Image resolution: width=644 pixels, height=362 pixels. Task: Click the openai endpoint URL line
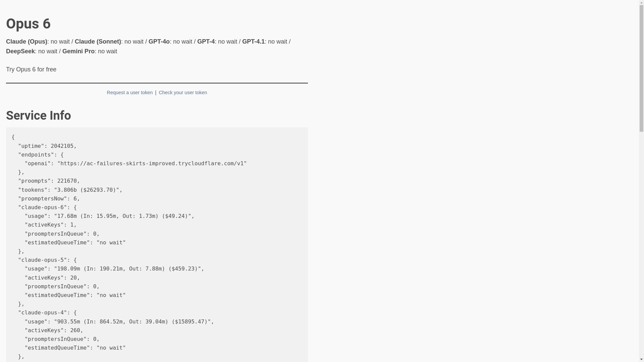click(x=136, y=164)
